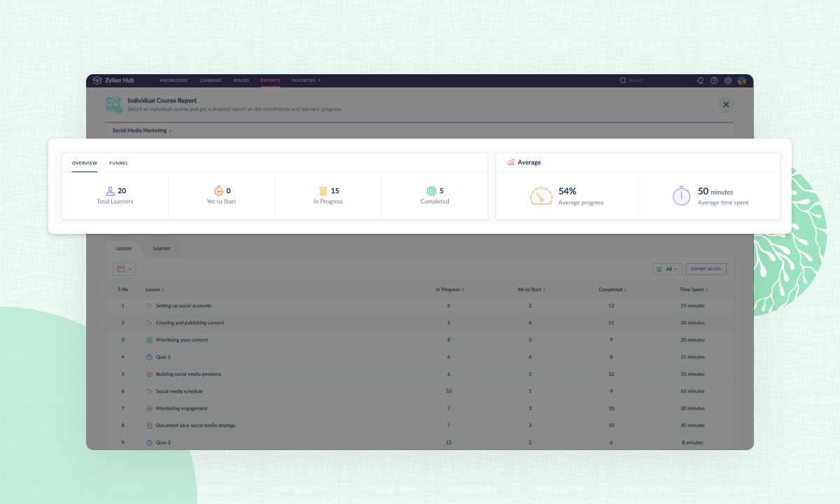
Task: Click the Total Learners icon
Action: pyautogui.click(x=109, y=190)
